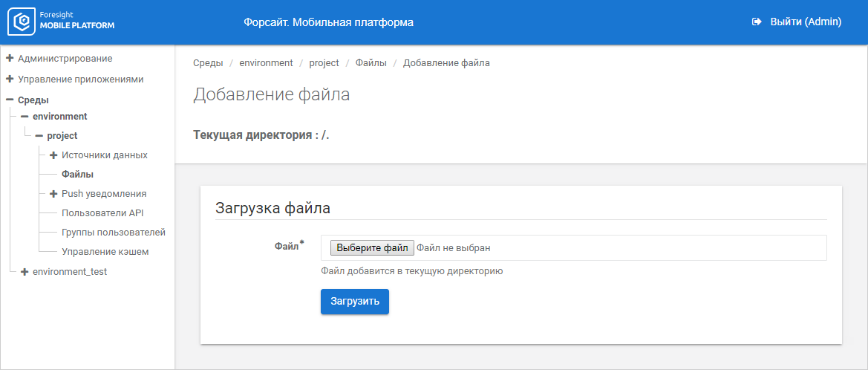The width and height of the screenshot is (868, 370).
Task: Open Управление кэшем tree item
Action: [x=105, y=252]
